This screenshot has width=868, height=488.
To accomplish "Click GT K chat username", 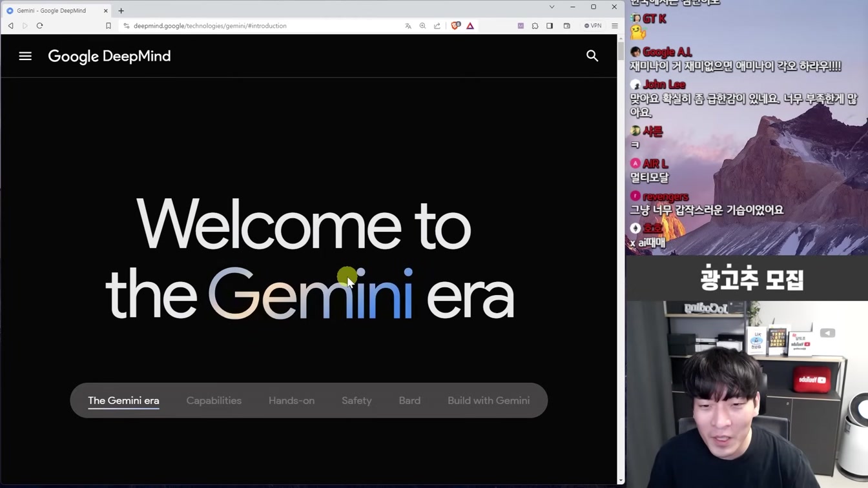I will coord(654,19).
